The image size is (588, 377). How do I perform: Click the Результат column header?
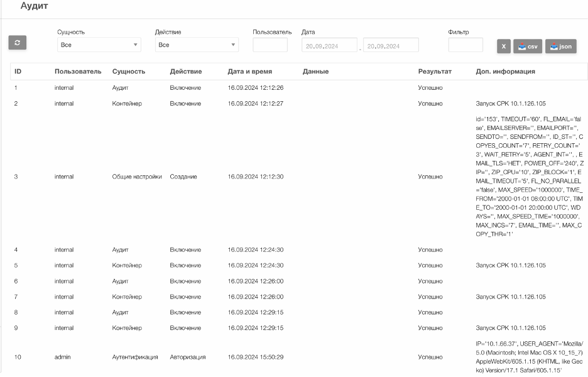pyautogui.click(x=435, y=71)
